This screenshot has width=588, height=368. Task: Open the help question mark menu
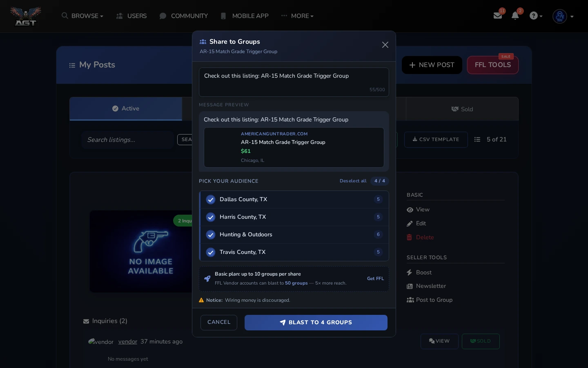[x=536, y=16]
